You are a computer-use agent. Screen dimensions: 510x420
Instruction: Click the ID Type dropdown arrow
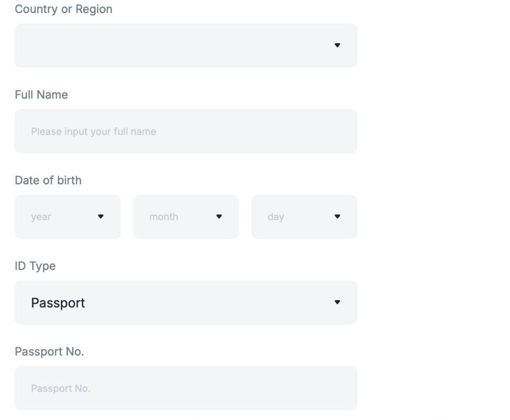(x=337, y=302)
